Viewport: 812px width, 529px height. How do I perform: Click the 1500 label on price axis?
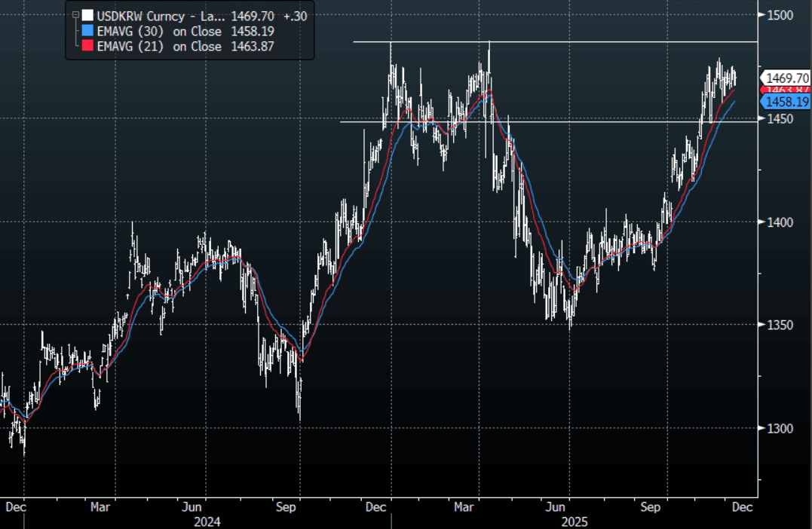click(780, 15)
